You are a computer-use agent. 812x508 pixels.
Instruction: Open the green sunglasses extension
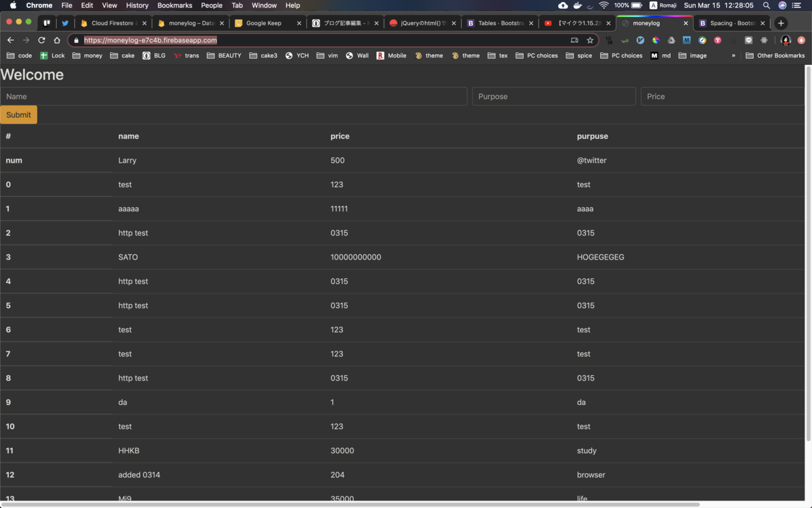click(x=625, y=40)
